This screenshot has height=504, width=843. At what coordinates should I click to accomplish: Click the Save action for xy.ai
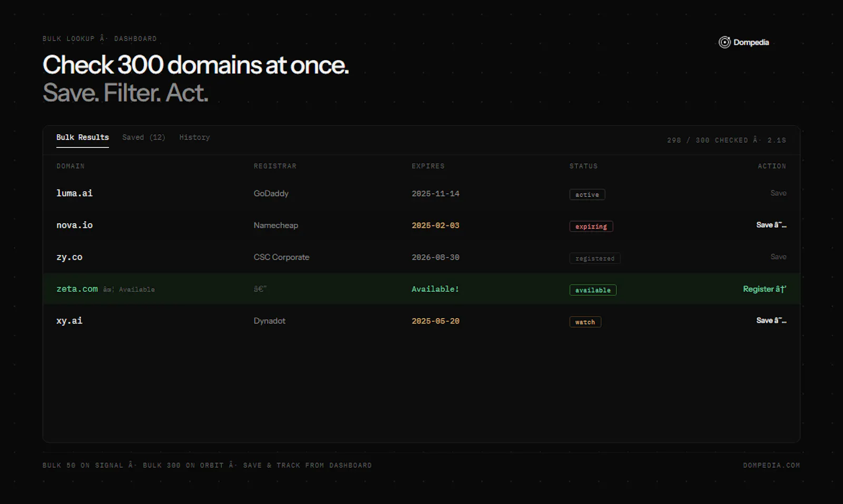click(x=771, y=321)
